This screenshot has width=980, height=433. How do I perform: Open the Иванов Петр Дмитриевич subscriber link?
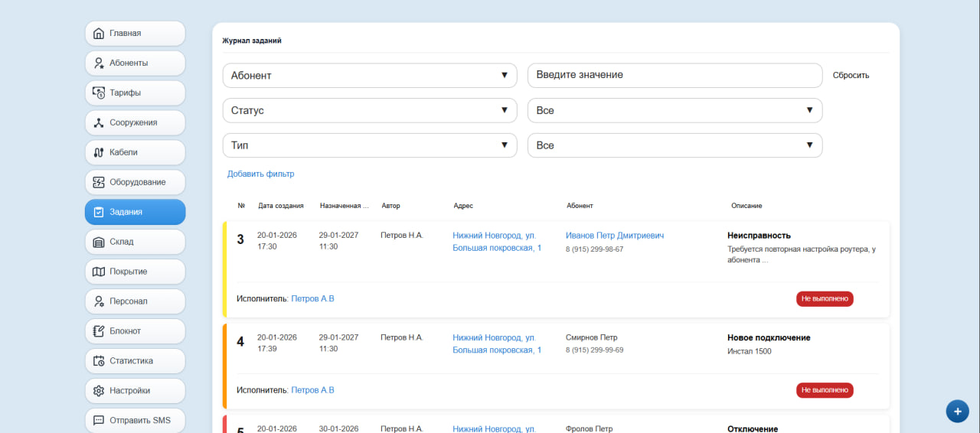[615, 236]
